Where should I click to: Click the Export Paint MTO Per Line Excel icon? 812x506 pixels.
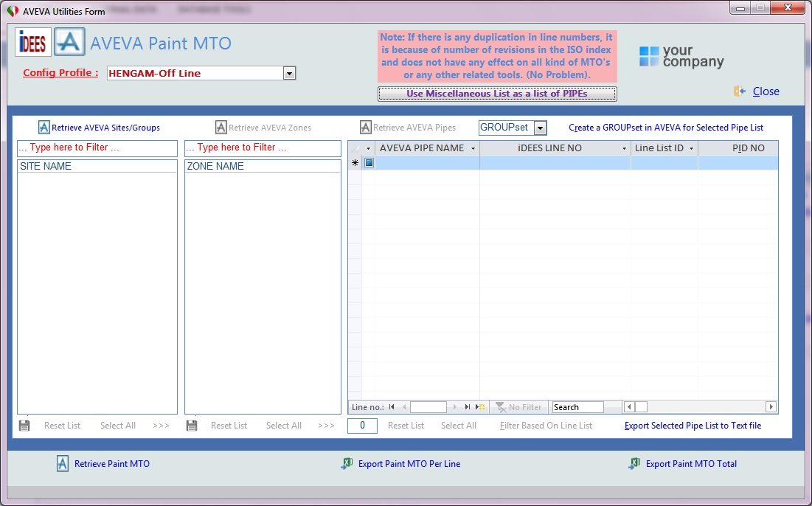pos(347,463)
